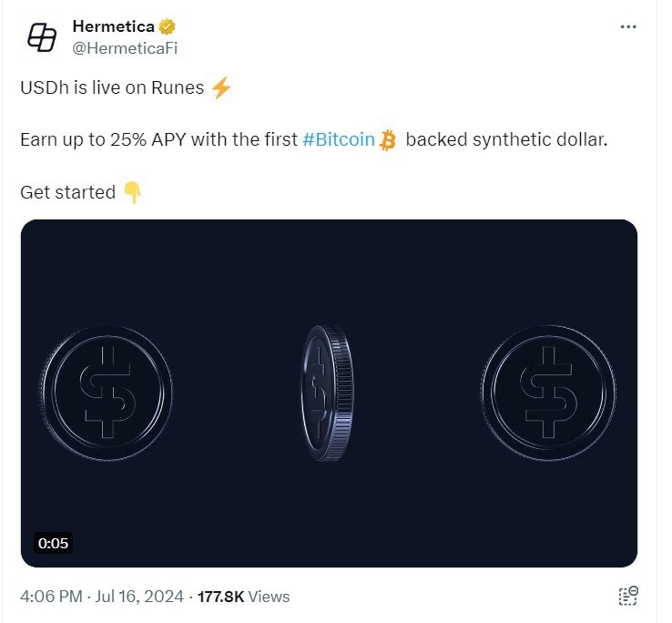Click the "backed synthetic dollar" text
Viewport: 672px width, 623px height.
point(505,140)
